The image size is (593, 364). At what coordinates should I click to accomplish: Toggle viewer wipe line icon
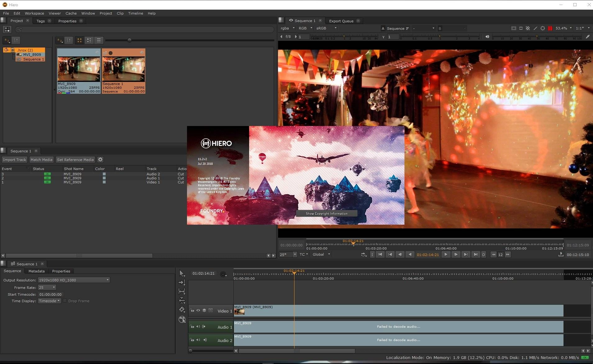point(535,28)
